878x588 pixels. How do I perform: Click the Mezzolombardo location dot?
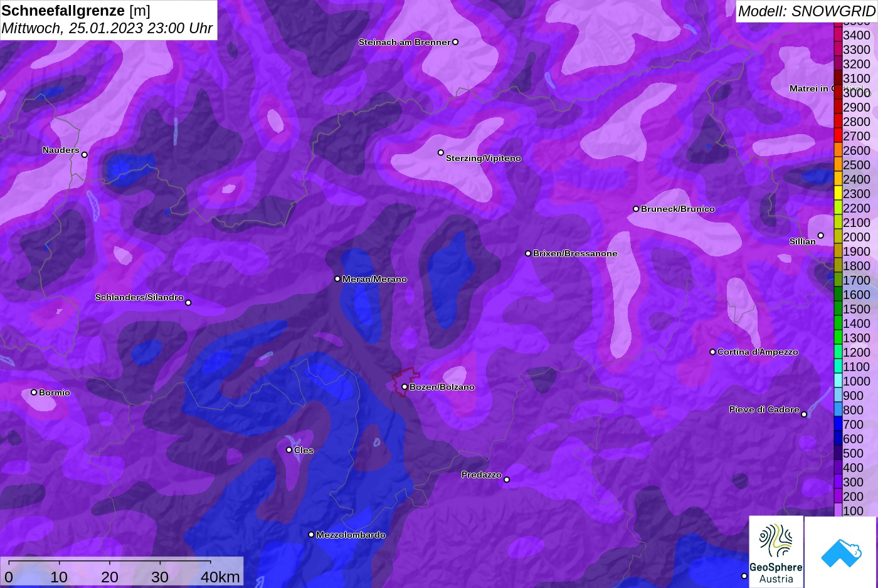(311, 535)
